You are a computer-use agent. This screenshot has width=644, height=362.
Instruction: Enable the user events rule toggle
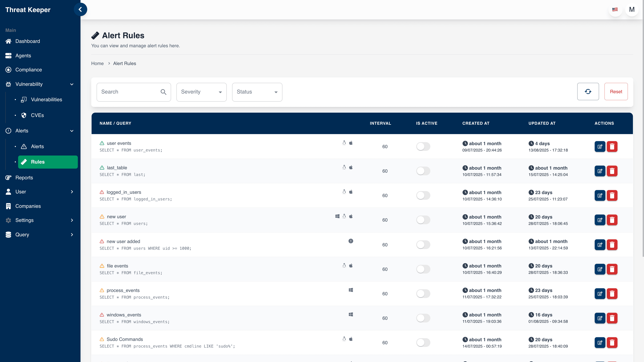pos(423,146)
